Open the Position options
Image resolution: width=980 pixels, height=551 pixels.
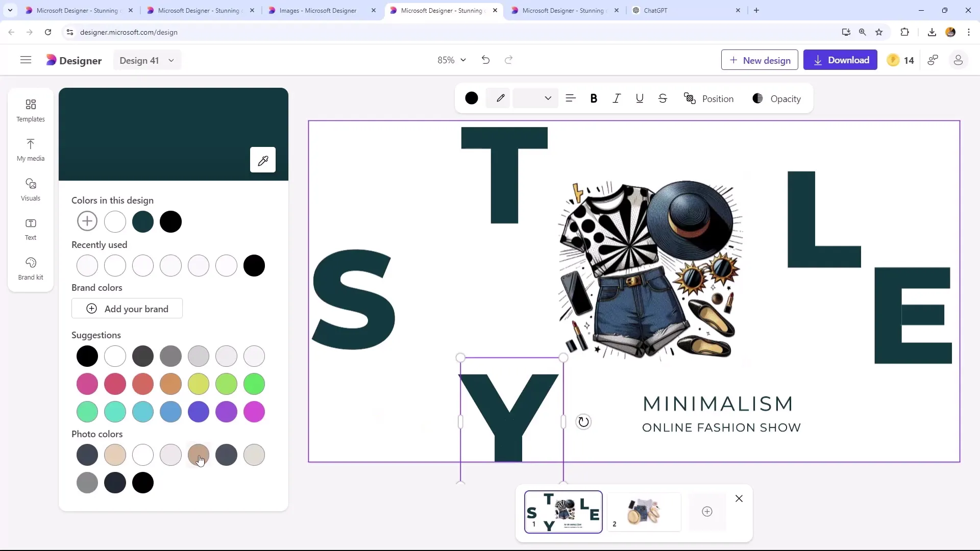point(708,98)
